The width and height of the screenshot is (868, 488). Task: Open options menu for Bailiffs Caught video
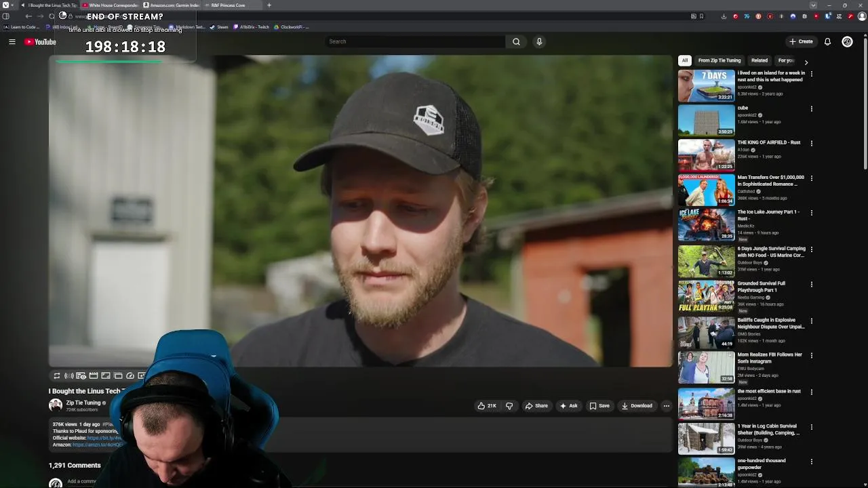coord(812,321)
